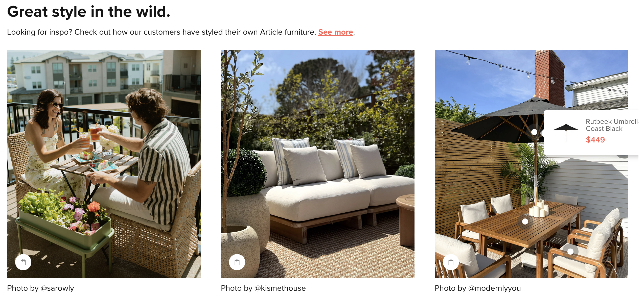The height and width of the screenshot is (296, 644).
Task: Click the small umbrella thumbnail in product popup
Action: (x=566, y=133)
